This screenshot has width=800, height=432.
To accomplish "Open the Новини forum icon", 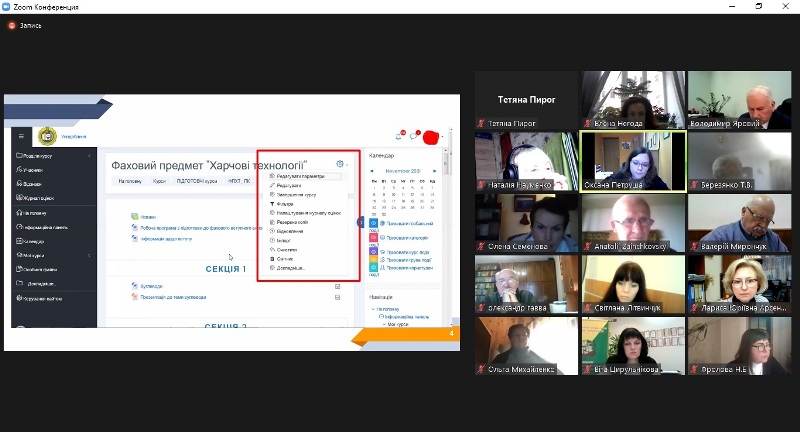I will pyautogui.click(x=134, y=217).
